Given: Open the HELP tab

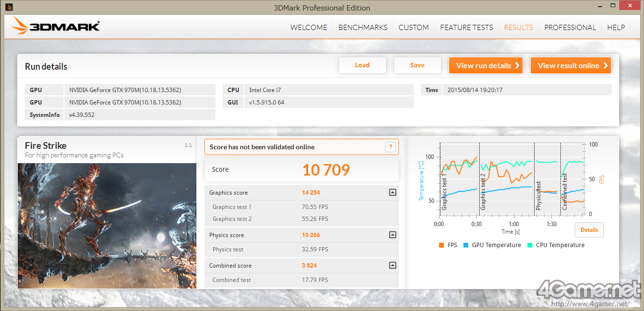Looking at the screenshot, I should coord(616,28).
